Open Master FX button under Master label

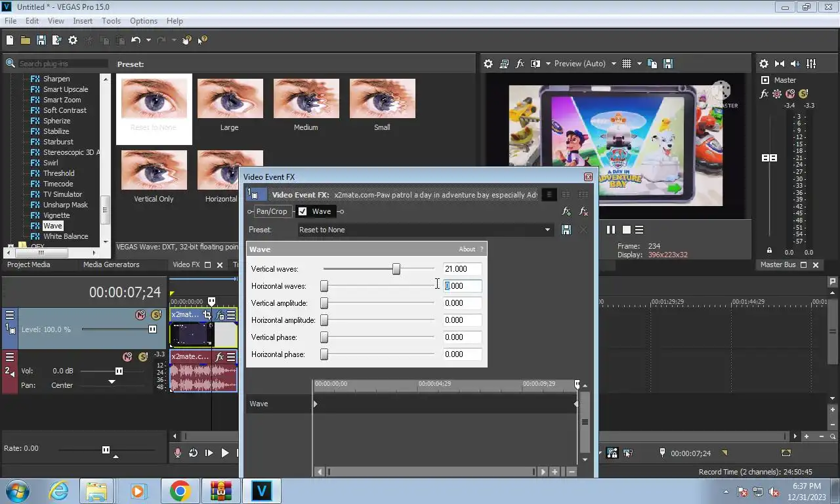pos(764,94)
